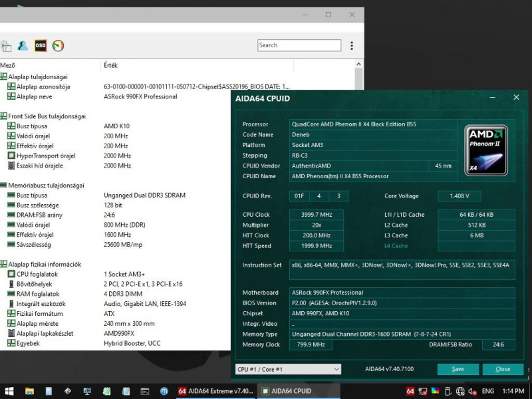Click the gauge benchmark icon in toolbar

coord(58,46)
